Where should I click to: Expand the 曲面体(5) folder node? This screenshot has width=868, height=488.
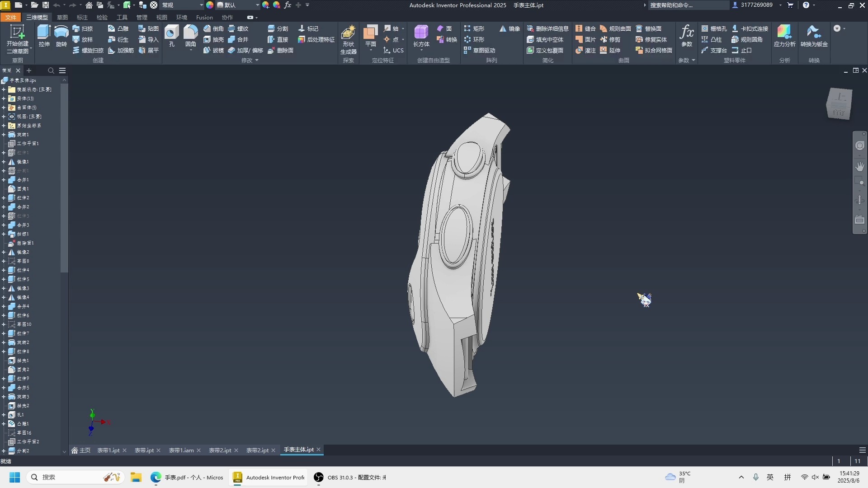click(x=4, y=108)
